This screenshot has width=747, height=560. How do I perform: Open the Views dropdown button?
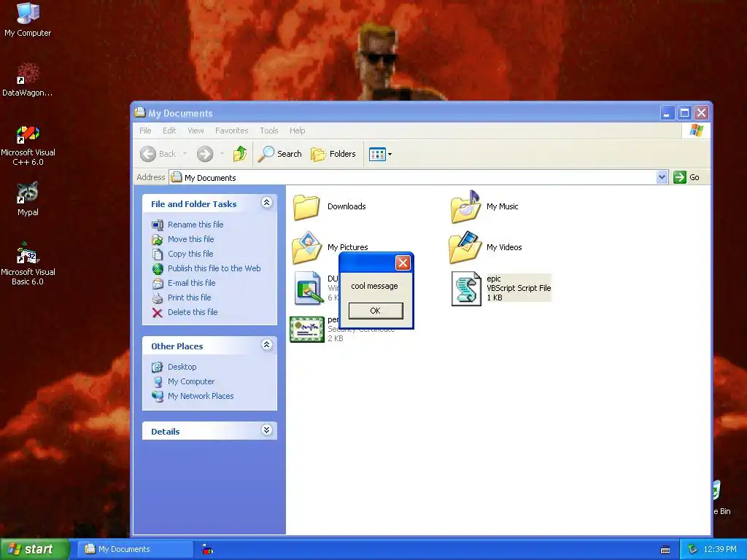380,154
